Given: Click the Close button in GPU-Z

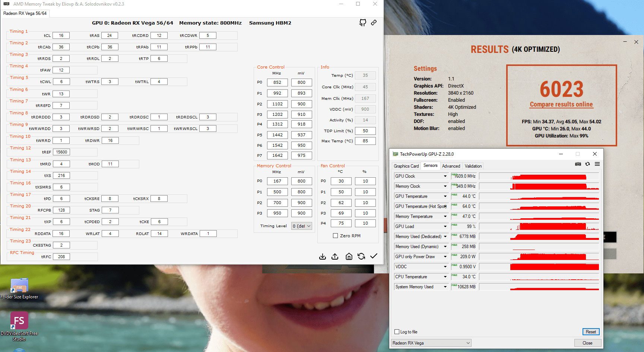Looking at the screenshot, I should [x=587, y=343].
